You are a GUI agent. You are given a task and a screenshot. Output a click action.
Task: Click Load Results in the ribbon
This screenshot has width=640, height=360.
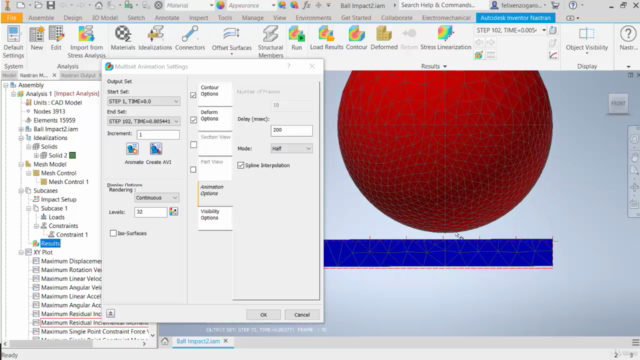click(x=326, y=38)
